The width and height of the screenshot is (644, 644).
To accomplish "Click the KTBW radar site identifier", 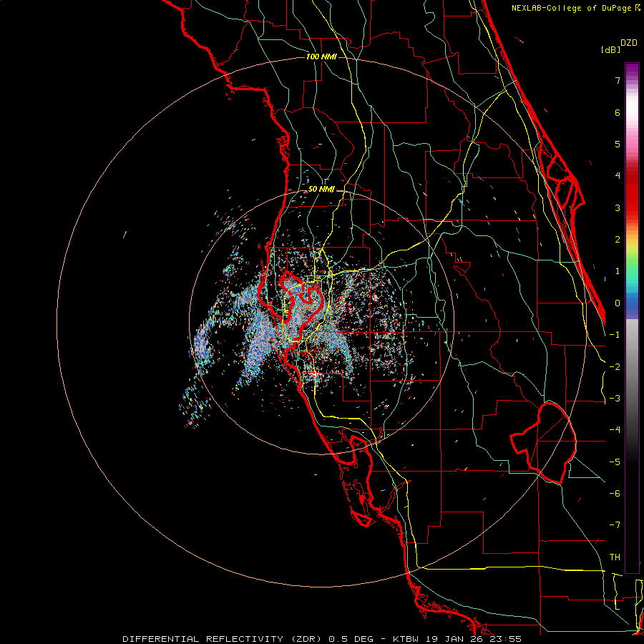I will coord(407,639).
